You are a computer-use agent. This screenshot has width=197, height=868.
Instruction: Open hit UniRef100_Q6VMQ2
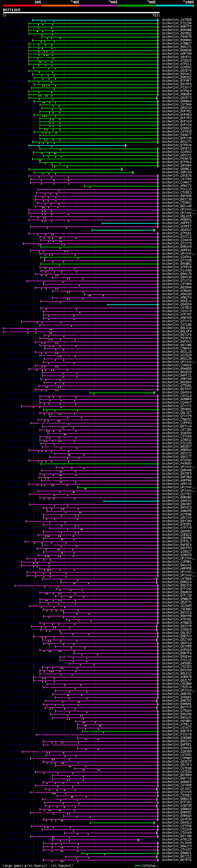point(177,33)
